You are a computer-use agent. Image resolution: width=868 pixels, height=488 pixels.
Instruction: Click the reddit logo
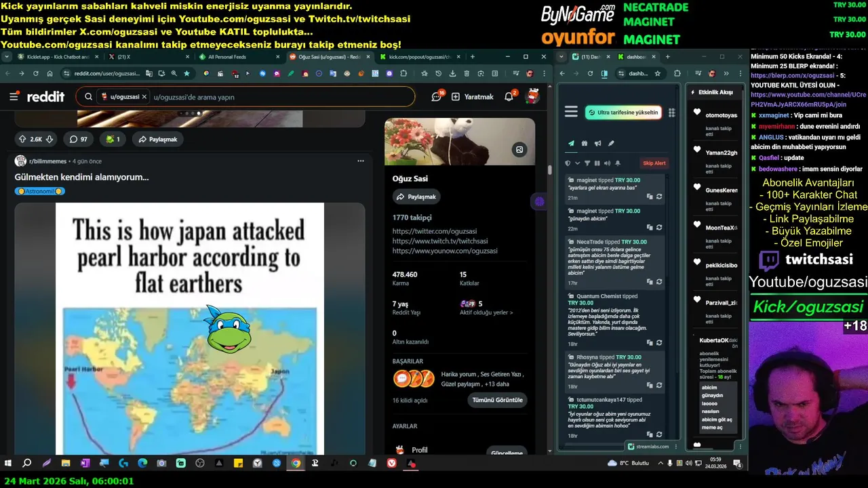coord(45,97)
